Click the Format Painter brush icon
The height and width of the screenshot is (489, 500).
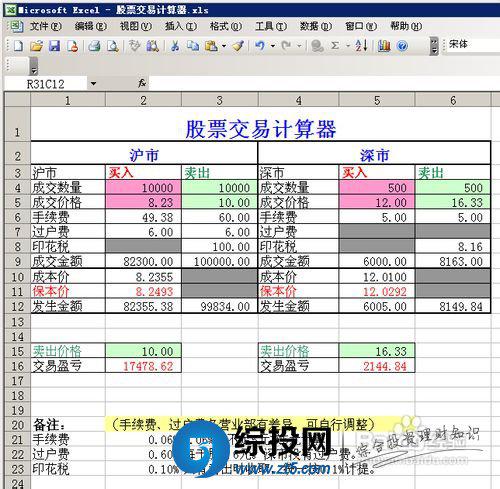pyautogui.click(x=238, y=46)
